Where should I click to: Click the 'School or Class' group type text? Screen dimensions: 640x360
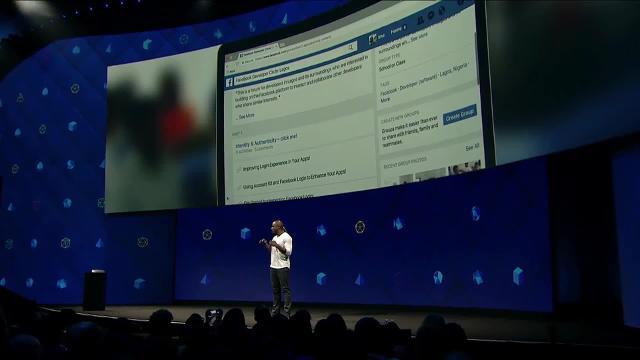click(x=392, y=66)
